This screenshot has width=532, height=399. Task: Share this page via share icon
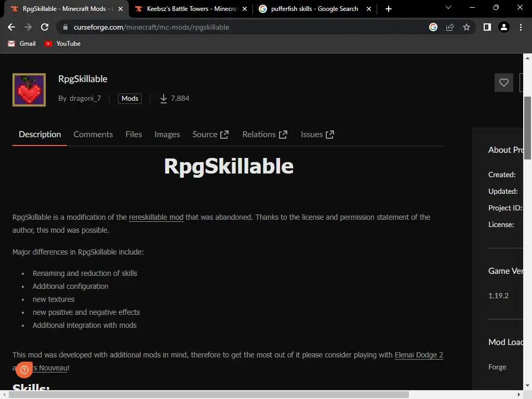450,27
